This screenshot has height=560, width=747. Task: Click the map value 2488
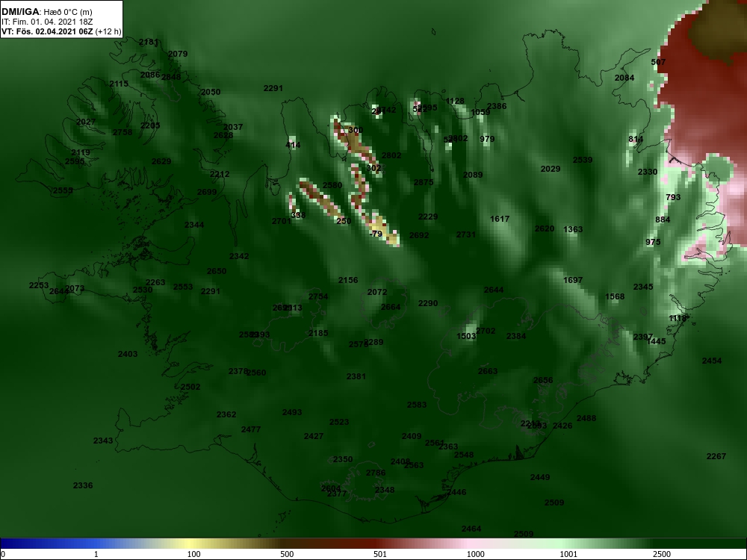pos(586,419)
